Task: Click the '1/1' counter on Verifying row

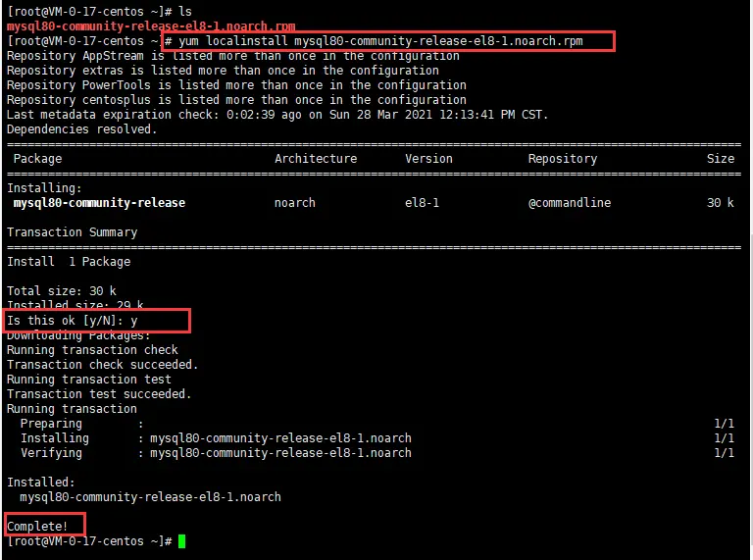Action: tap(724, 453)
